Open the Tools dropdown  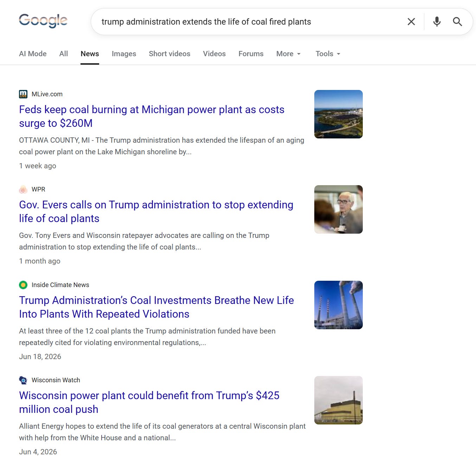point(328,54)
